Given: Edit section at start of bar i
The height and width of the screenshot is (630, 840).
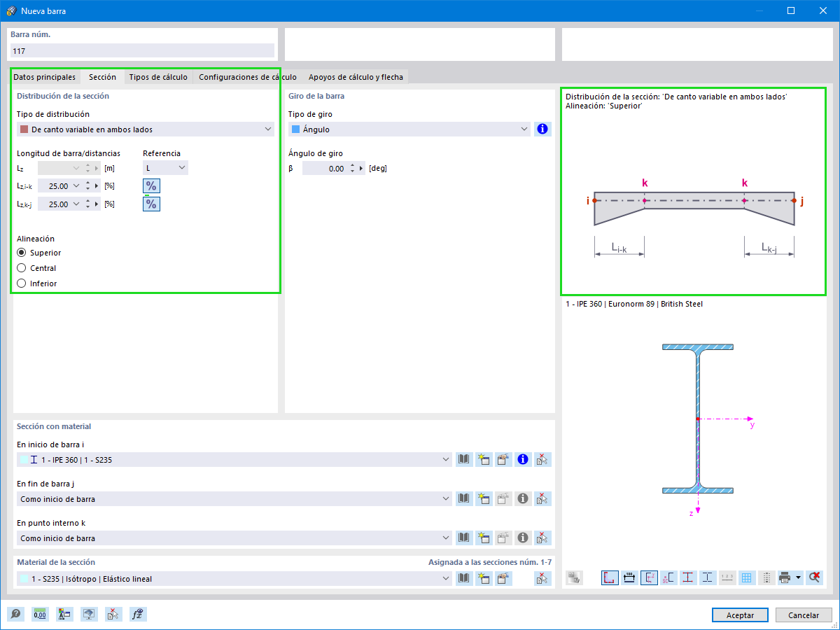Looking at the screenshot, I should (503, 459).
